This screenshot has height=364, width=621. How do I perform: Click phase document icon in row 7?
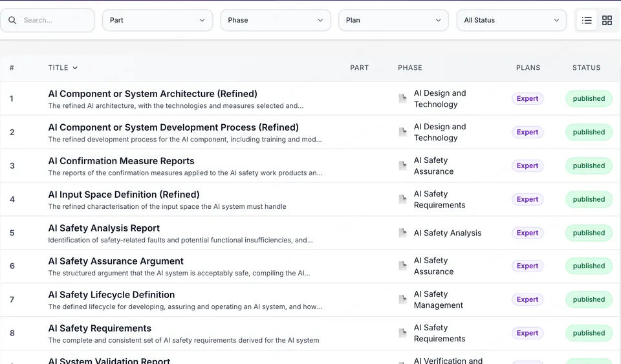point(402,299)
